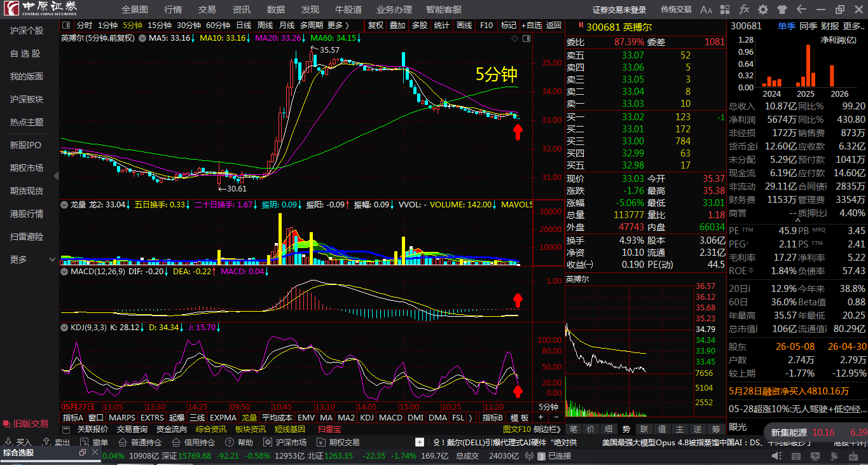Close the 综合选股 floating panel
Viewport: 868px width, 465px height.
(x=95, y=452)
